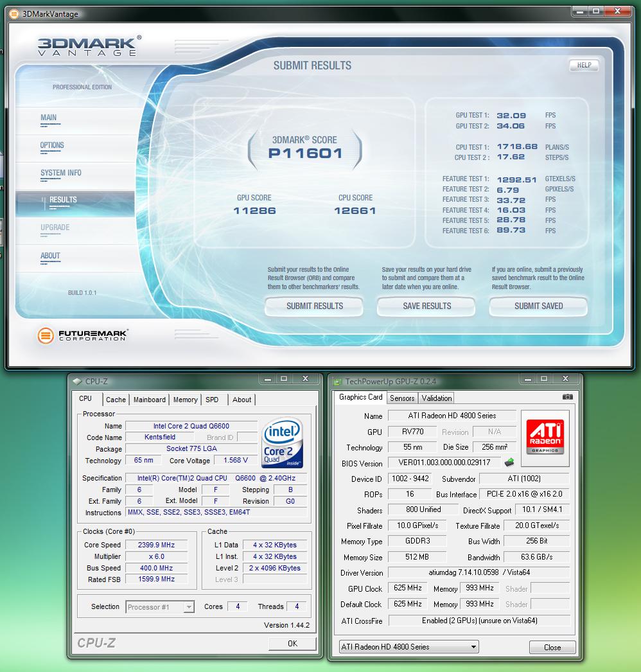641x672 pixels.
Task: Click the Bus Interface value PCI-E 2.0 x16
Action: click(x=525, y=494)
